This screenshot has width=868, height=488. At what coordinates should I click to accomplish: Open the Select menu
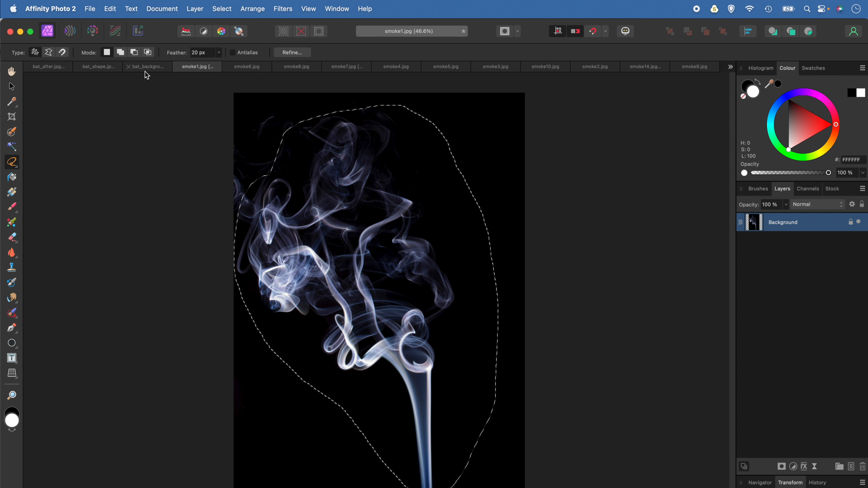[221, 9]
